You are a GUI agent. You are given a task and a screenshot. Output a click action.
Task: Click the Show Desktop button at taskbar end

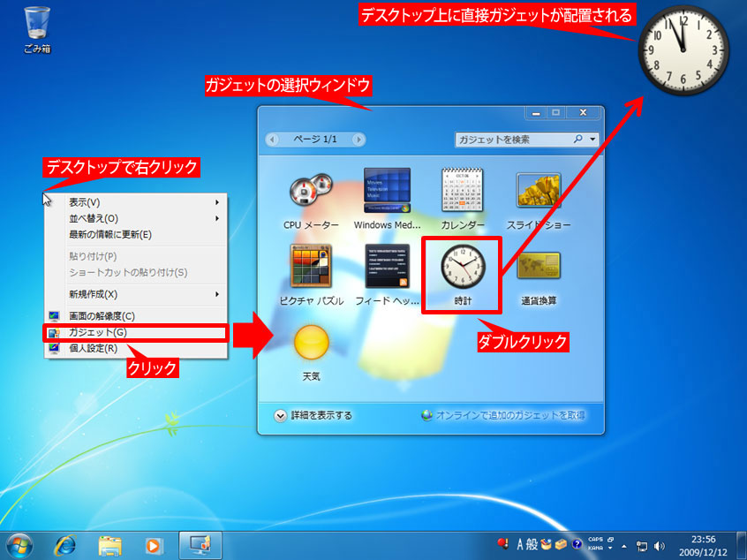pyautogui.click(x=741, y=546)
